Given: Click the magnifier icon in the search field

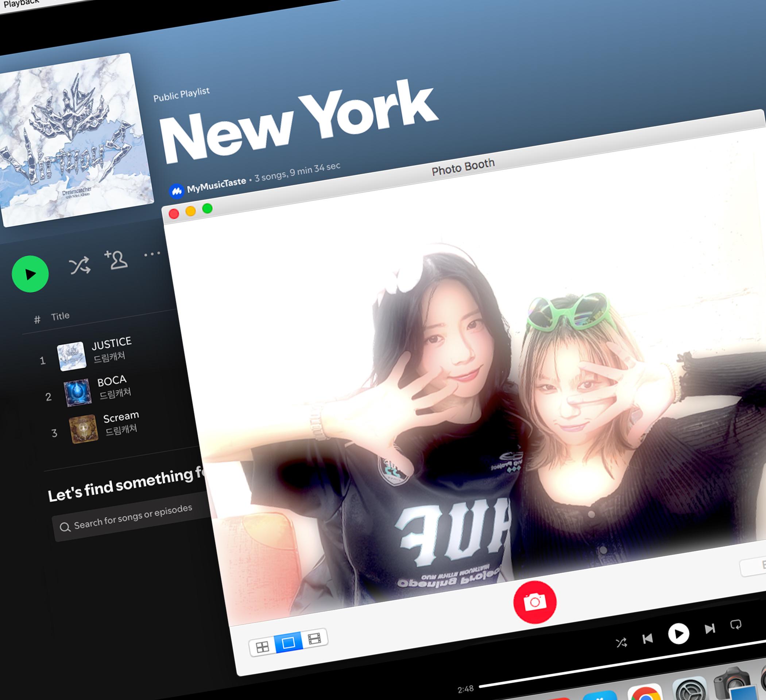Looking at the screenshot, I should coord(65,527).
